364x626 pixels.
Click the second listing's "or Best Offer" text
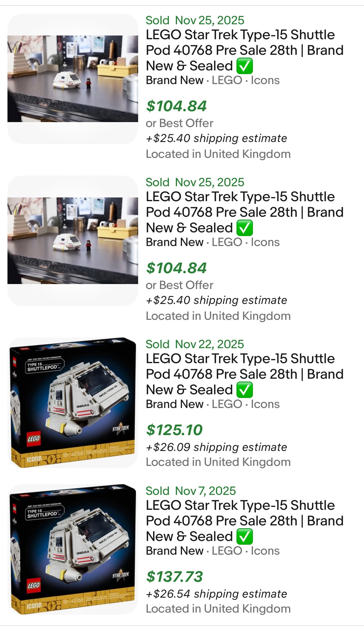[180, 285]
